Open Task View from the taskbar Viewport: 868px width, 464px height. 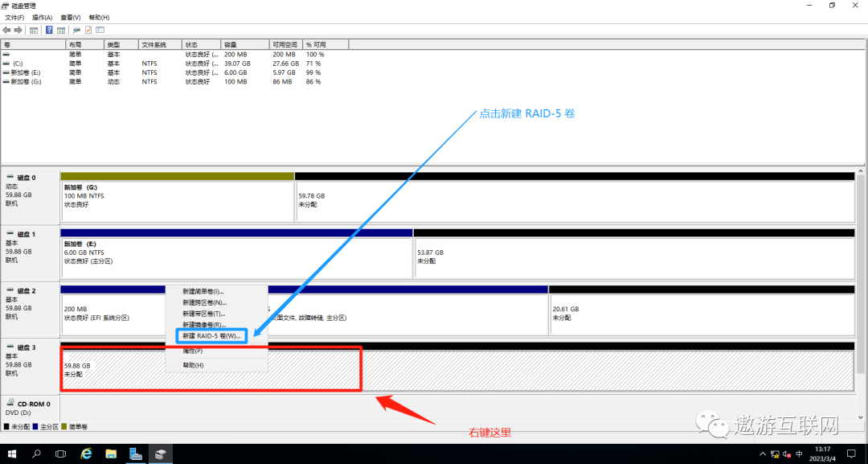coord(61,454)
